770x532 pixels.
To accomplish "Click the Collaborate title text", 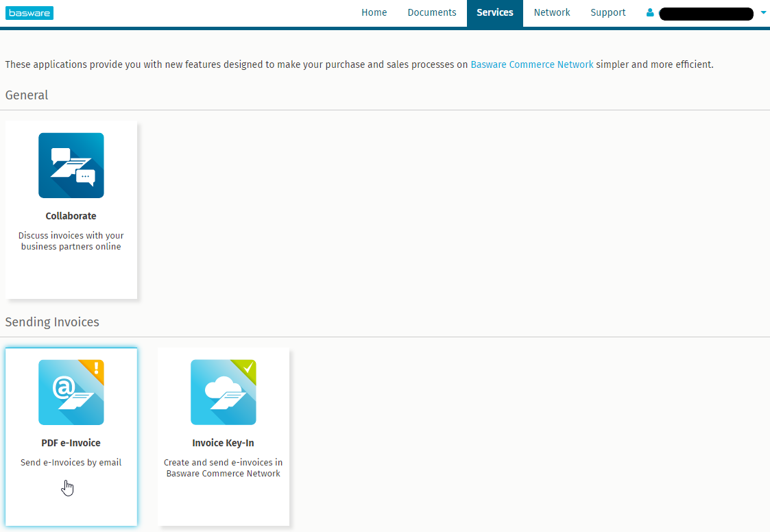I will coord(71,216).
